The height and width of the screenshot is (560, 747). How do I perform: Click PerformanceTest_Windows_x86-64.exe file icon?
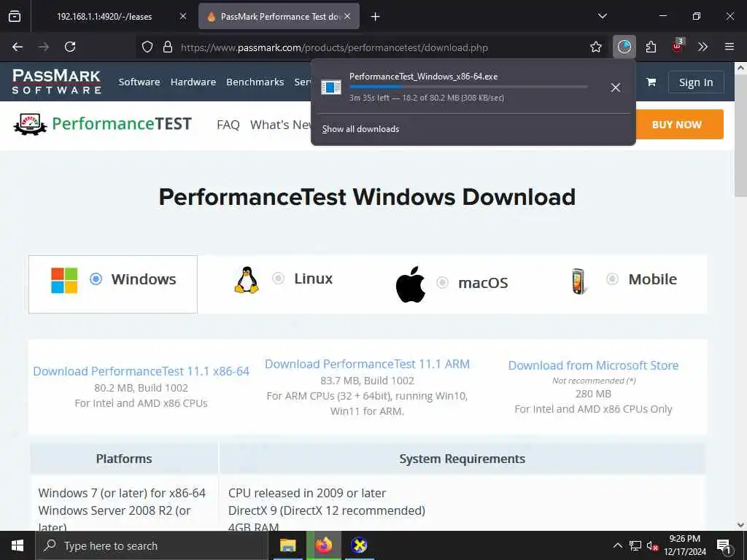pos(331,87)
